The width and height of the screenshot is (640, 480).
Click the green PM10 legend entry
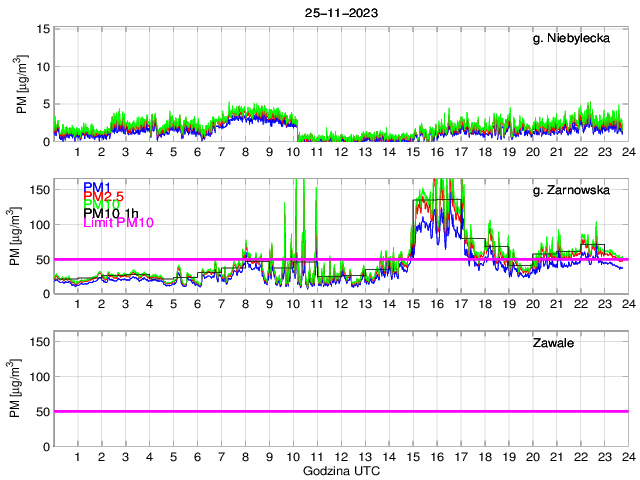[101, 205]
